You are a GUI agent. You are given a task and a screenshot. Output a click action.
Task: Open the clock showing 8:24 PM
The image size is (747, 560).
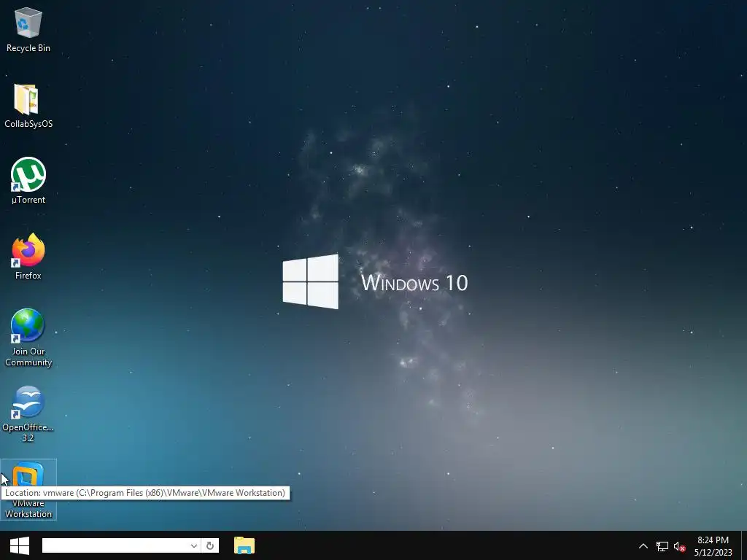[x=713, y=546]
